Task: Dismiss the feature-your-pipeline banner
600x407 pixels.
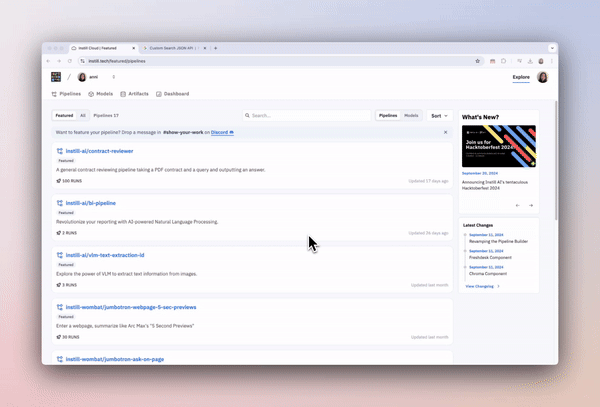Action: (445, 132)
